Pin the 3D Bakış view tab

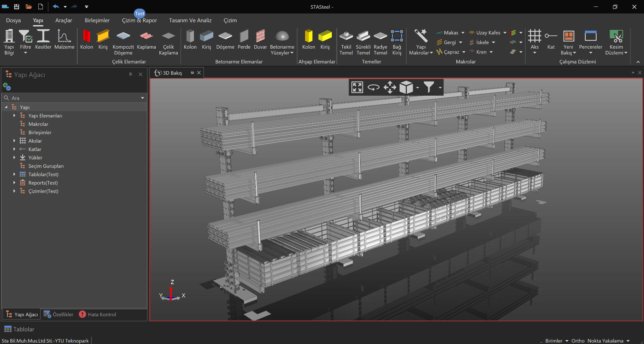[x=192, y=73]
